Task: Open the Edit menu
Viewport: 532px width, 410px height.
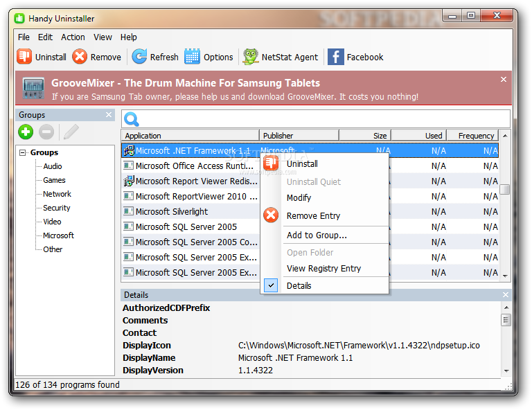Action: coord(45,37)
